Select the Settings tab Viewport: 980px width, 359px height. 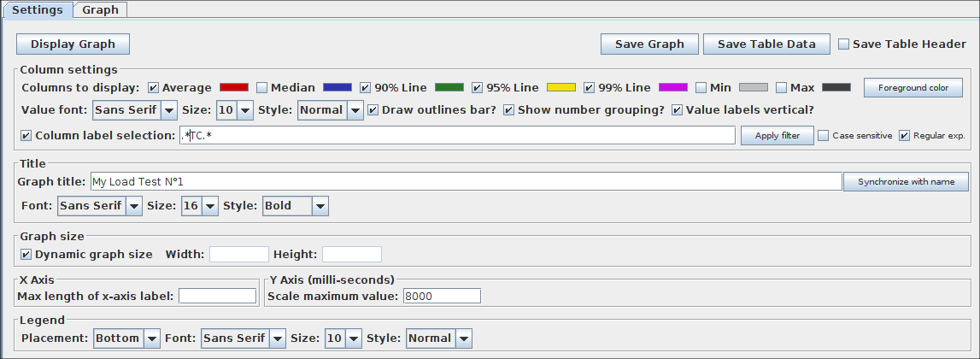pos(37,10)
